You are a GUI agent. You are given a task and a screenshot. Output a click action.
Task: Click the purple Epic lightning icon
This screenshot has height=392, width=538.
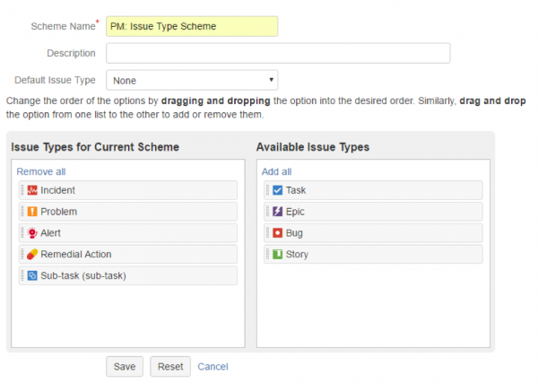[277, 212]
